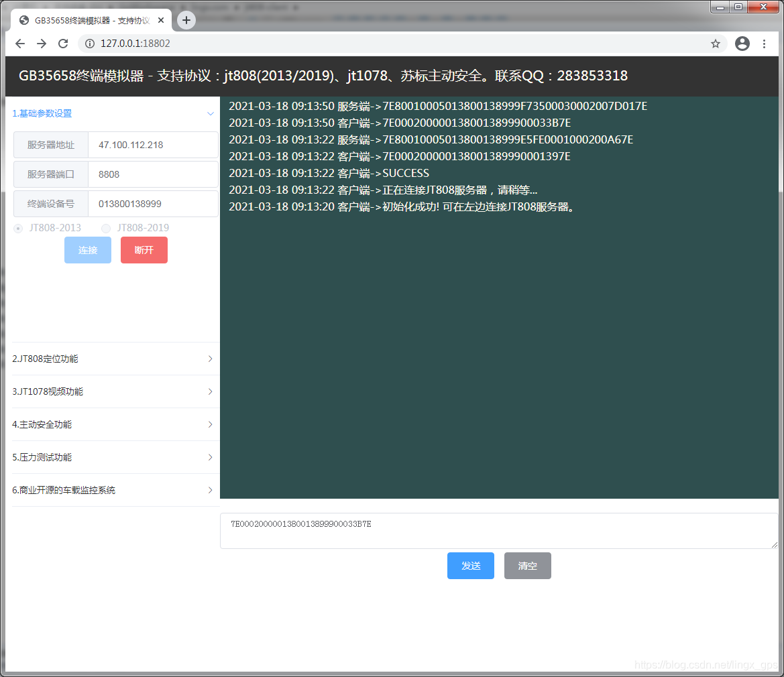Reload the page with the refresh icon

pos(63,44)
